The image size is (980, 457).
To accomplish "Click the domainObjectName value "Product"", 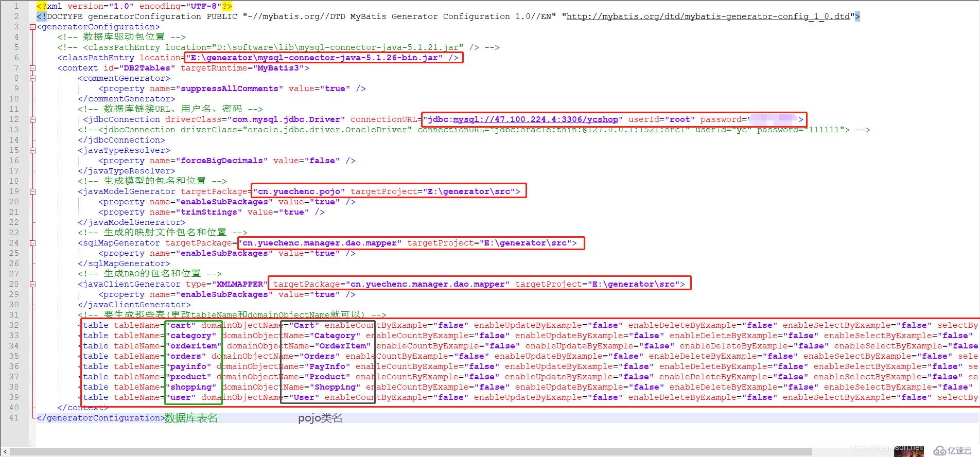I will pos(327,377).
